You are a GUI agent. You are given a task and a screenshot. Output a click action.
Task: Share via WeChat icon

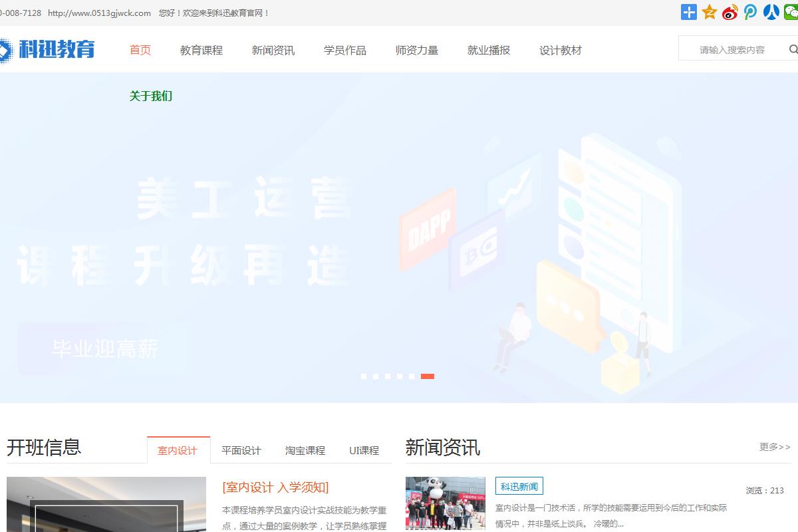(791, 12)
